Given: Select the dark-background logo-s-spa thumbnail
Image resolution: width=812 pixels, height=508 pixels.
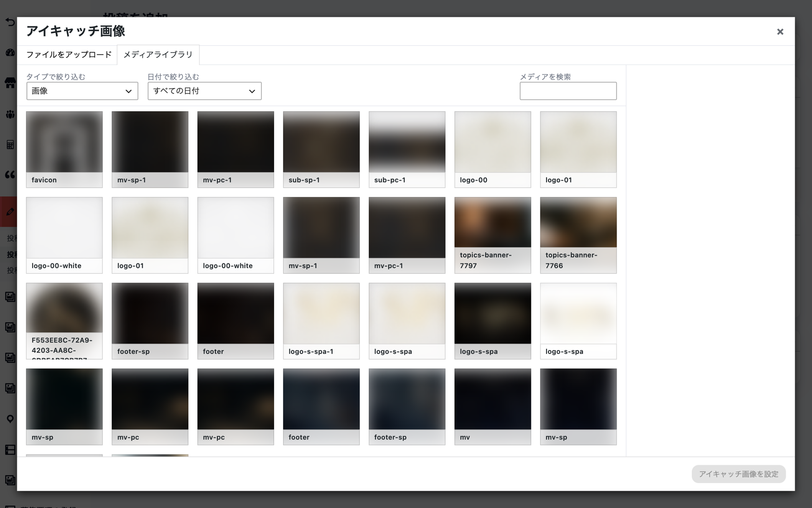Looking at the screenshot, I should [x=493, y=321].
